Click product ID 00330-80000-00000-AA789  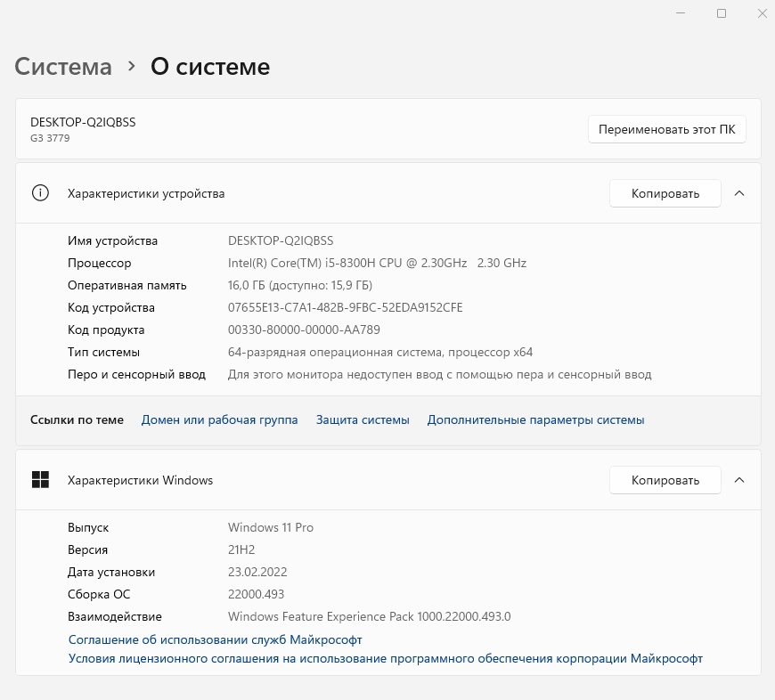click(304, 330)
